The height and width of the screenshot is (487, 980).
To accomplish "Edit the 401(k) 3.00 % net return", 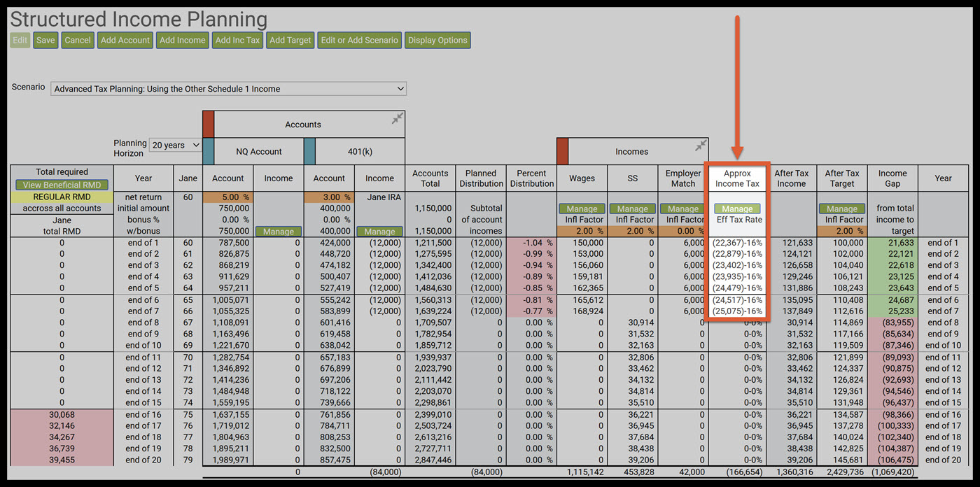I will click(x=329, y=197).
